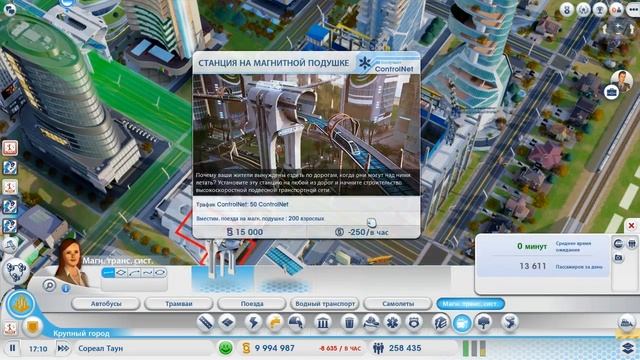Click the city name Сореал Таун
This screenshot has width=640, height=360.
coord(100,348)
